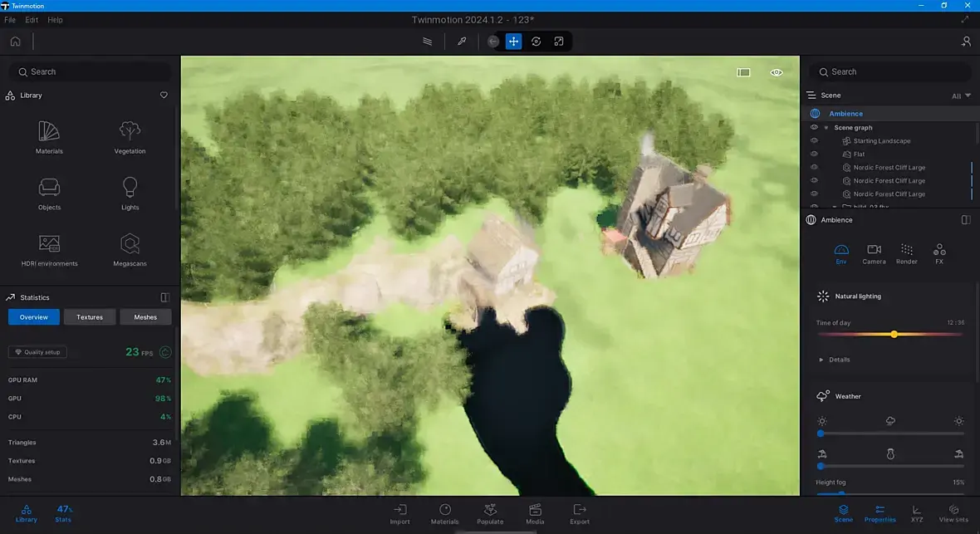Show library favorites heart icon
980x534 pixels.
click(164, 95)
